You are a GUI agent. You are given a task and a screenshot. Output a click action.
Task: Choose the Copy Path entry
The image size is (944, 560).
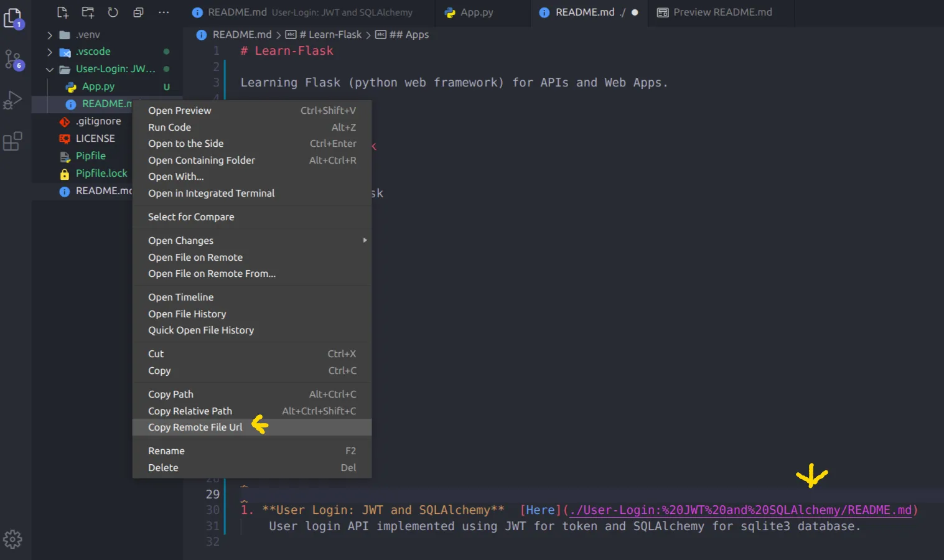252,394
